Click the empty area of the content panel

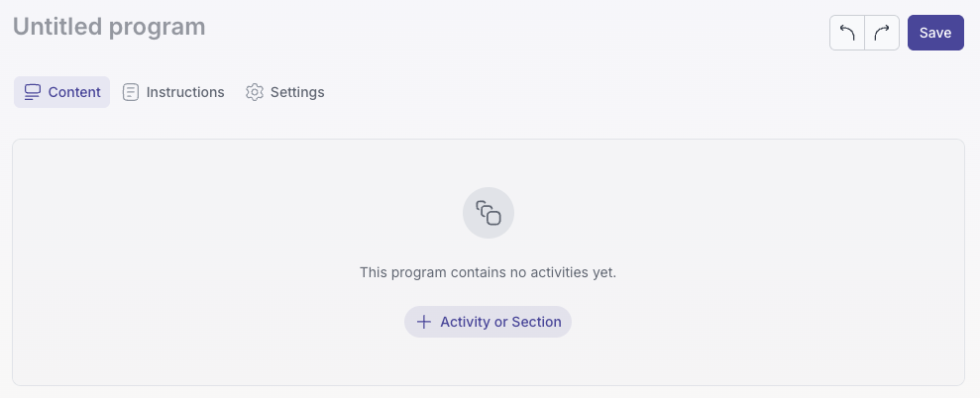coord(187,262)
